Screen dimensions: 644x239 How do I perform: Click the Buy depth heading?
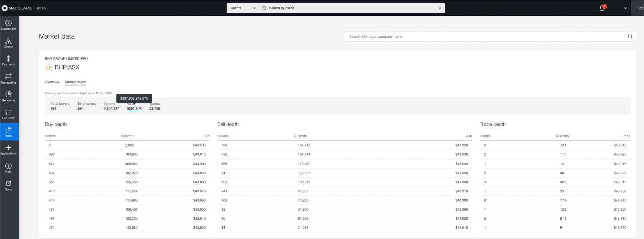56,124
